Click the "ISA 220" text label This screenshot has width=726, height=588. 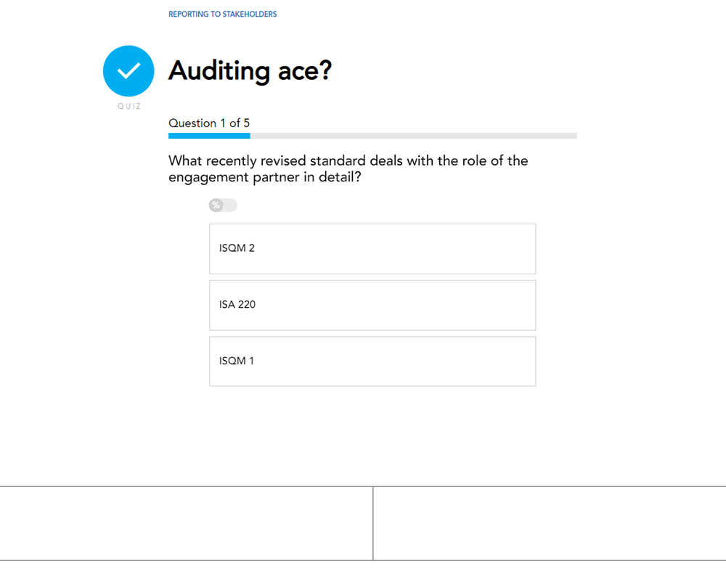coord(237,305)
